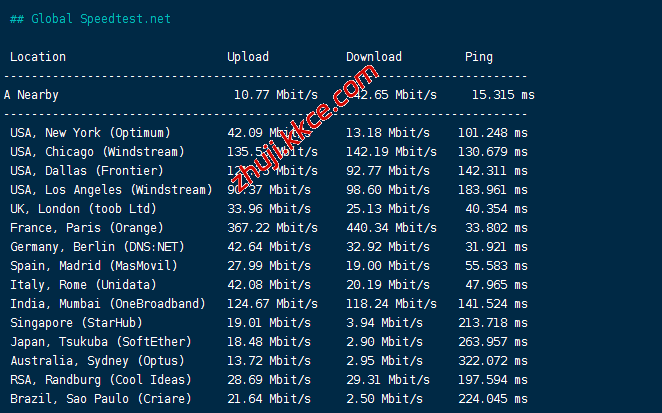Select Sao Paulo ping value 224.045 ms

(x=499, y=399)
